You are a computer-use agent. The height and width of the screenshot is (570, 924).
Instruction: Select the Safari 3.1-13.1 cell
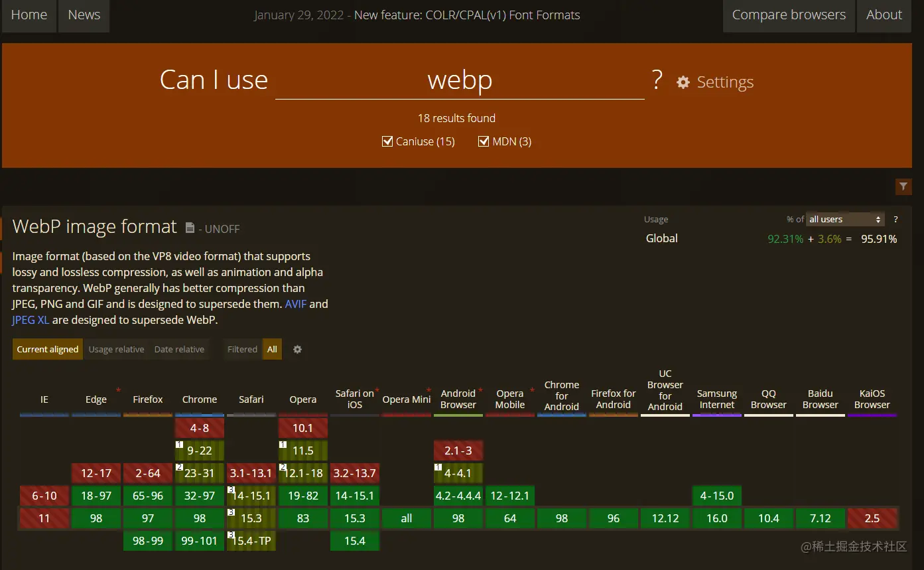point(251,473)
